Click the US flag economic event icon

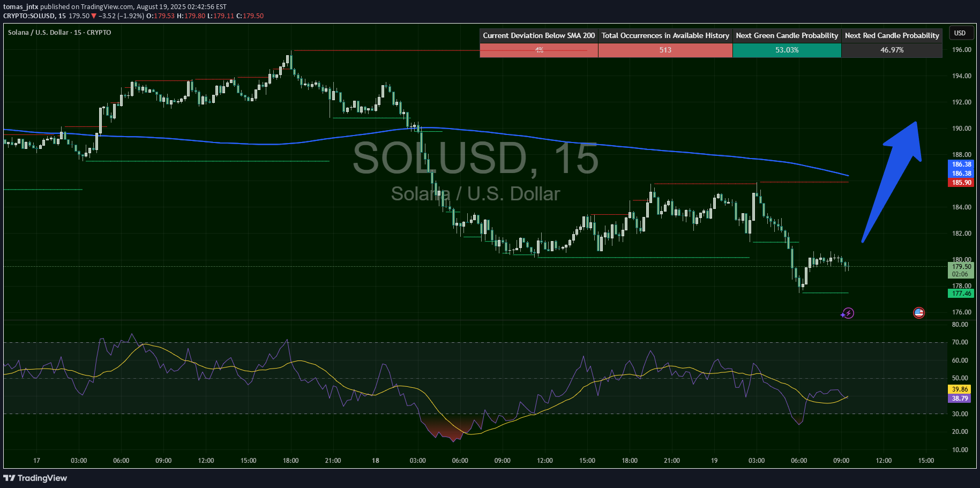[x=919, y=313]
